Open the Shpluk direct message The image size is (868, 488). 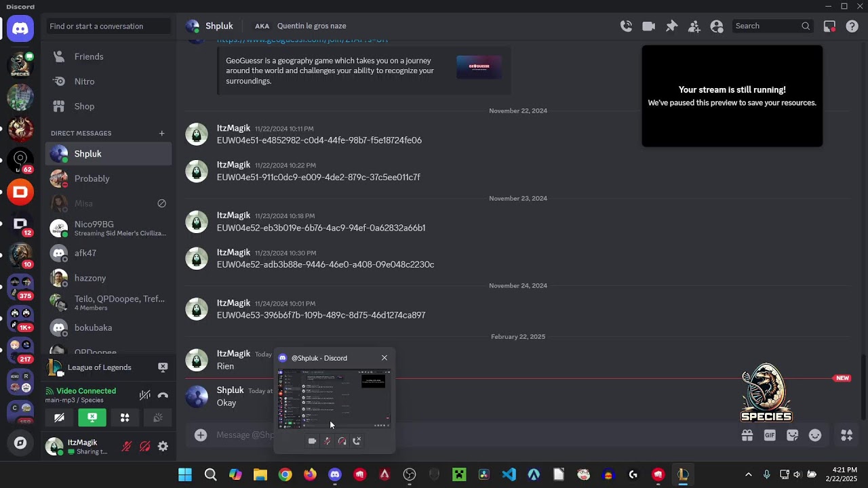coord(108,154)
